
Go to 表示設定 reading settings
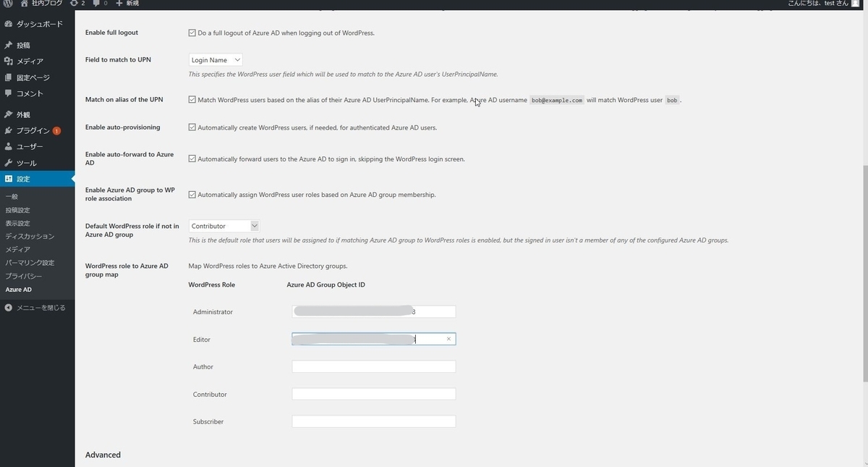pos(18,223)
